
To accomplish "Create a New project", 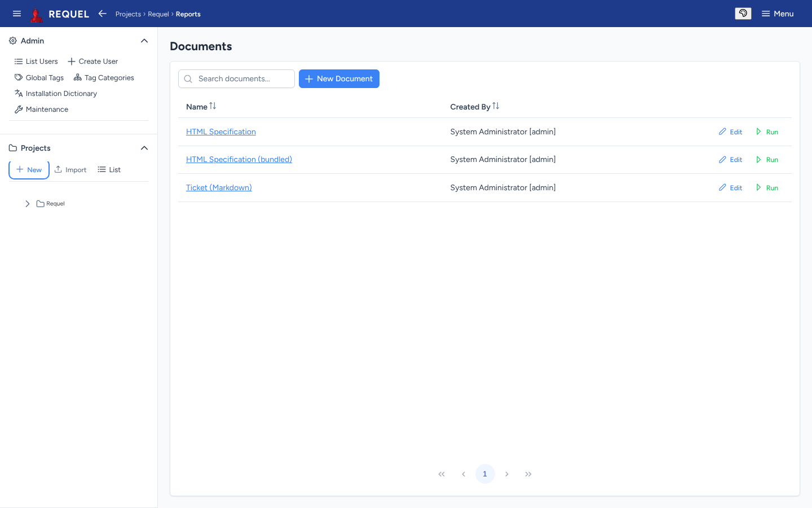I will click(x=29, y=170).
